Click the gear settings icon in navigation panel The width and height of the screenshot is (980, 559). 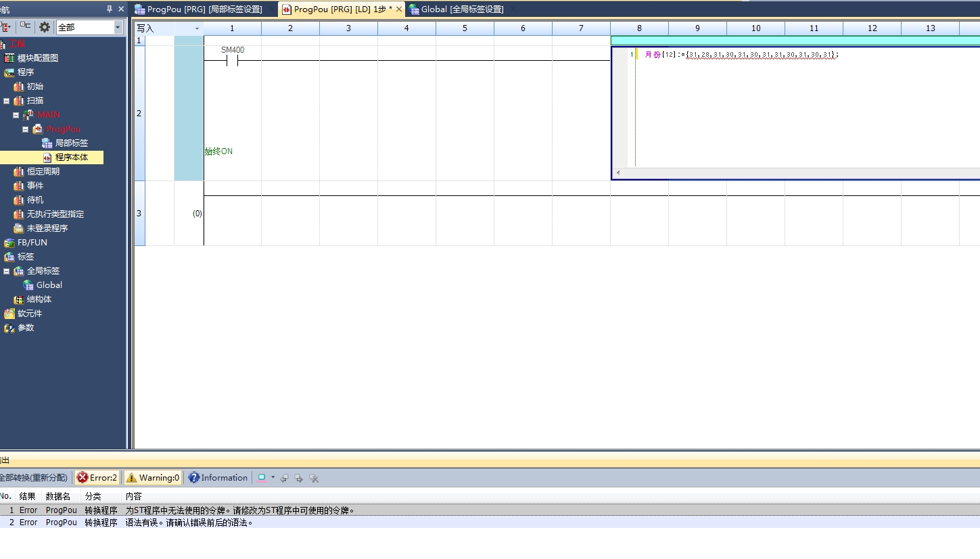[45, 27]
